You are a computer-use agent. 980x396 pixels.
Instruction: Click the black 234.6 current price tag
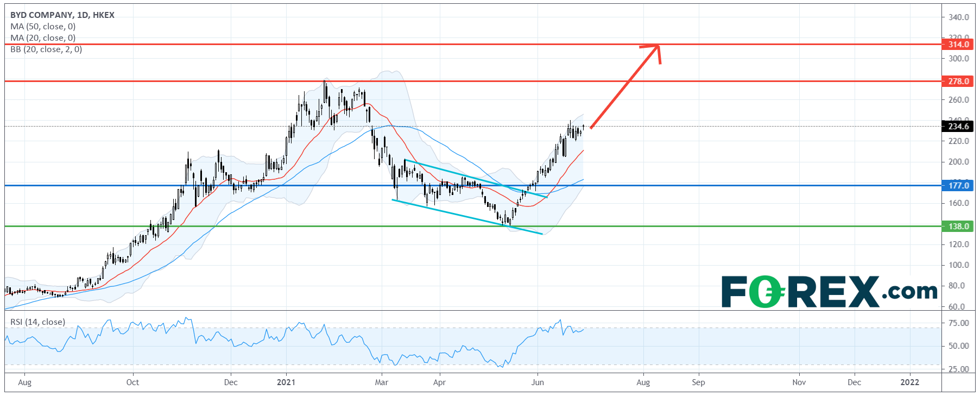coord(958,127)
